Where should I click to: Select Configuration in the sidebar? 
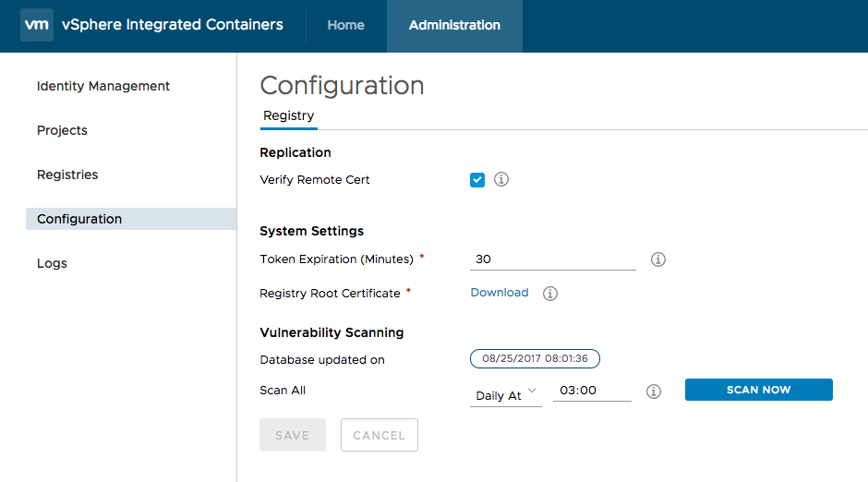(131, 219)
